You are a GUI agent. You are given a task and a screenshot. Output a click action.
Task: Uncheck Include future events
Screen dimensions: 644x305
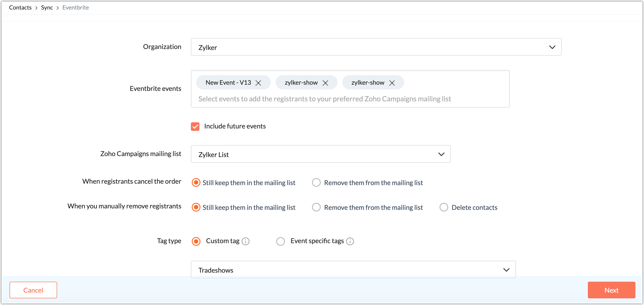(195, 127)
